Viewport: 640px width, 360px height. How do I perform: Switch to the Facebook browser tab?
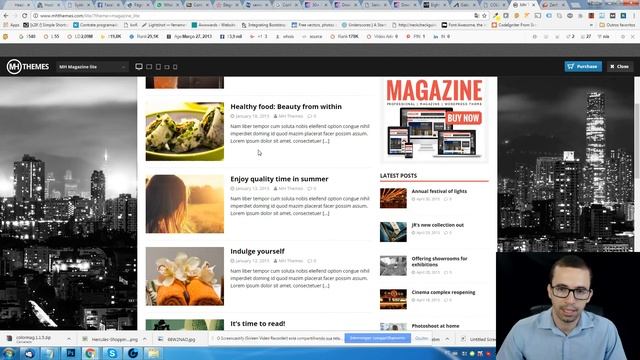[107, 5]
